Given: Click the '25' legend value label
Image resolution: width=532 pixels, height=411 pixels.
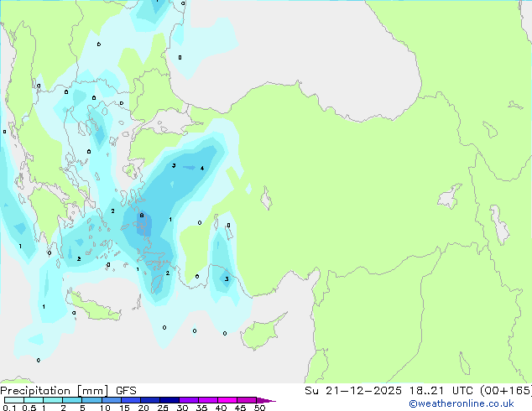Looking at the screenshot, I should click(163, 408).
